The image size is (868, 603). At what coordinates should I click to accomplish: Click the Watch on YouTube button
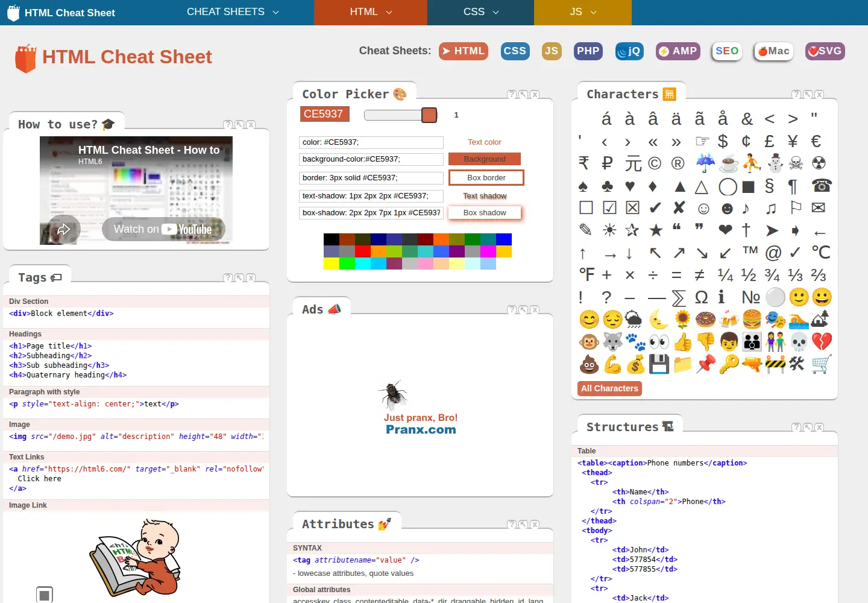coord(163,229)
